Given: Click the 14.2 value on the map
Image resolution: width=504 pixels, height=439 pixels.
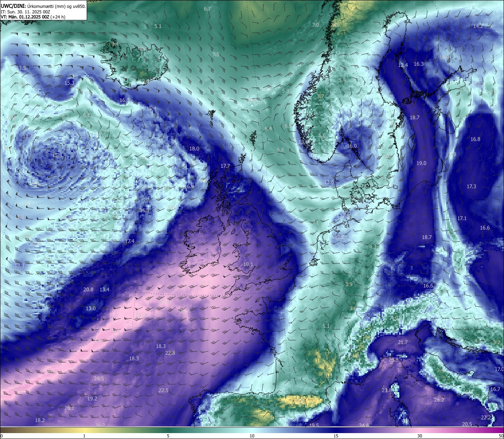Looking at the screenshot, I should (478, 26).
